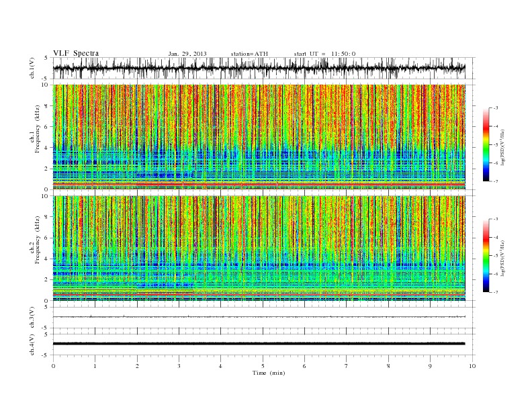
Task: Click the "log(PSD)(V²/Hz)" label beside ch.2 color bar
Action: coord(503,259)
